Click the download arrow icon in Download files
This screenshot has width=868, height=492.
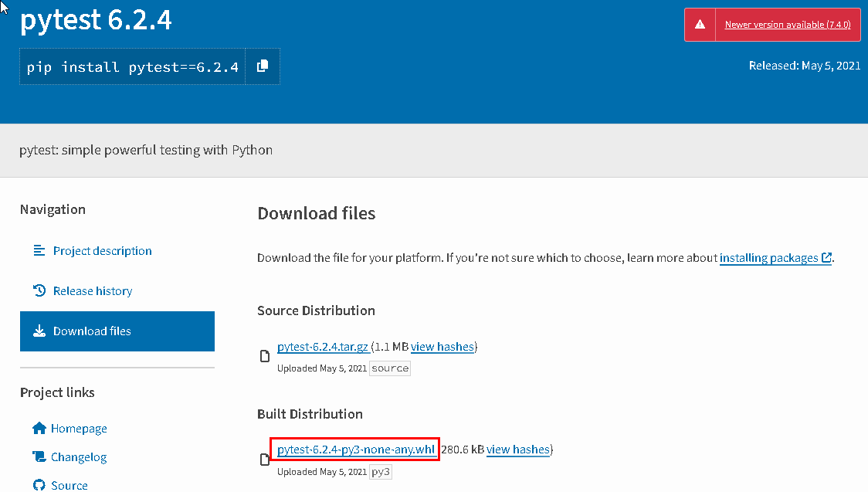[x=39, y=331]
